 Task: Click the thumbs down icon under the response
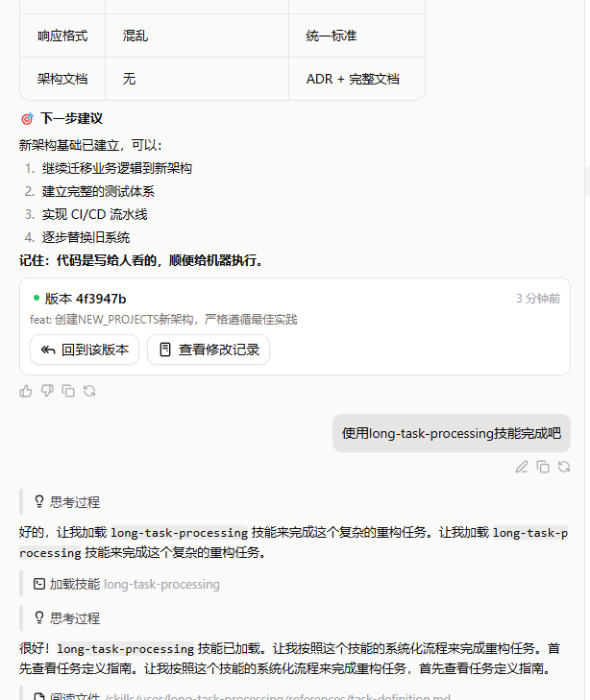[47, 391]
